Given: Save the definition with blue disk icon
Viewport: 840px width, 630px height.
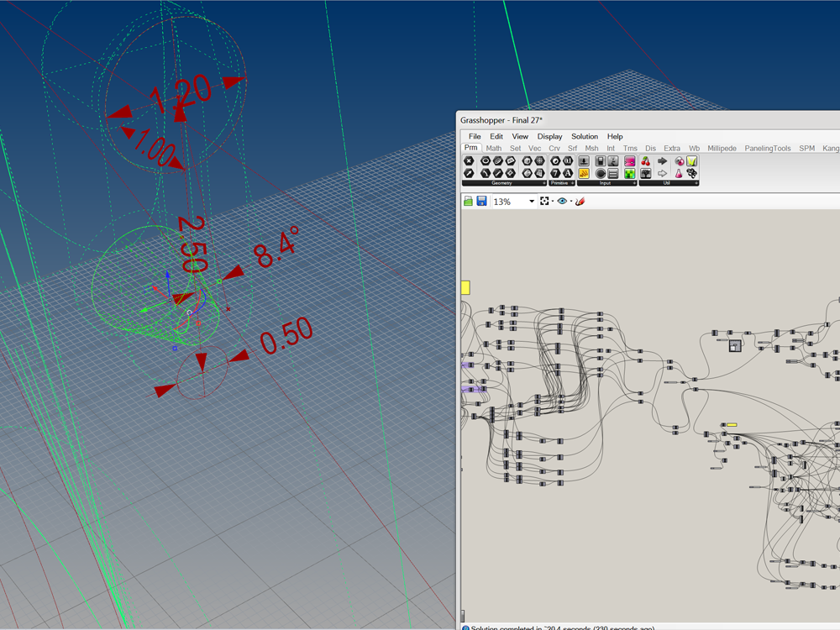Looking at the screenshot, I should [481, 201].
